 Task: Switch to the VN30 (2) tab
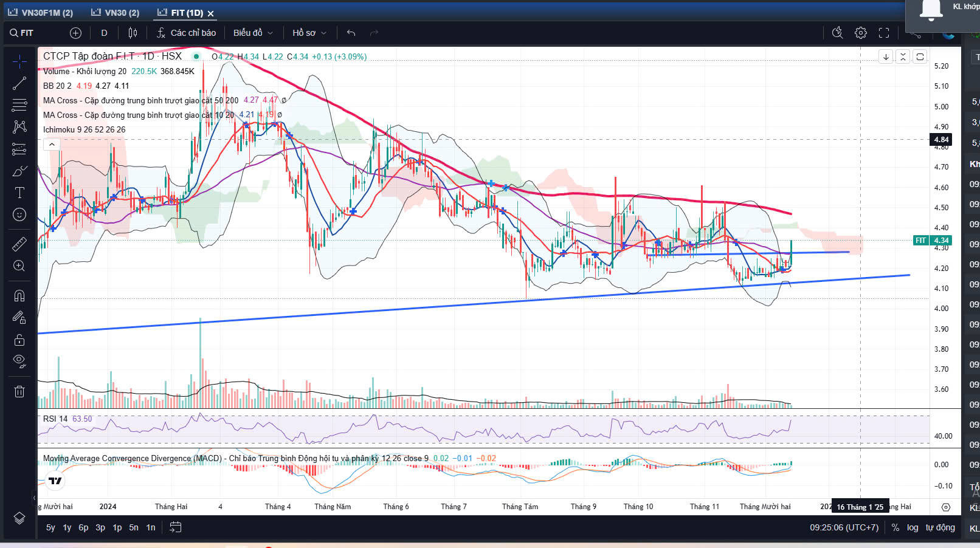[115, 13]
